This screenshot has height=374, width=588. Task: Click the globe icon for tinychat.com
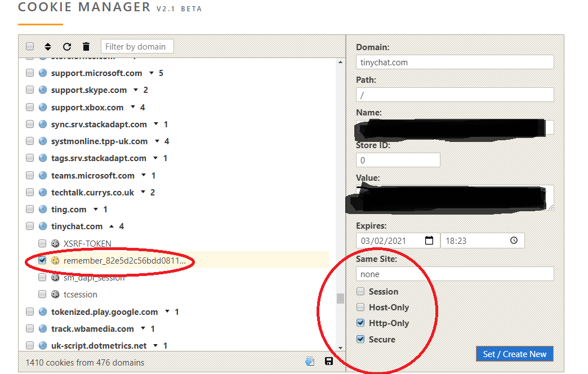pyautogui.click(x=43, y=226)
